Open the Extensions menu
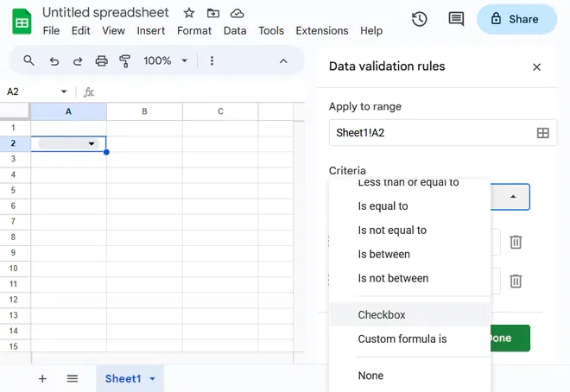The width and height of the screenshot is (570, 392). pos(322,30)
